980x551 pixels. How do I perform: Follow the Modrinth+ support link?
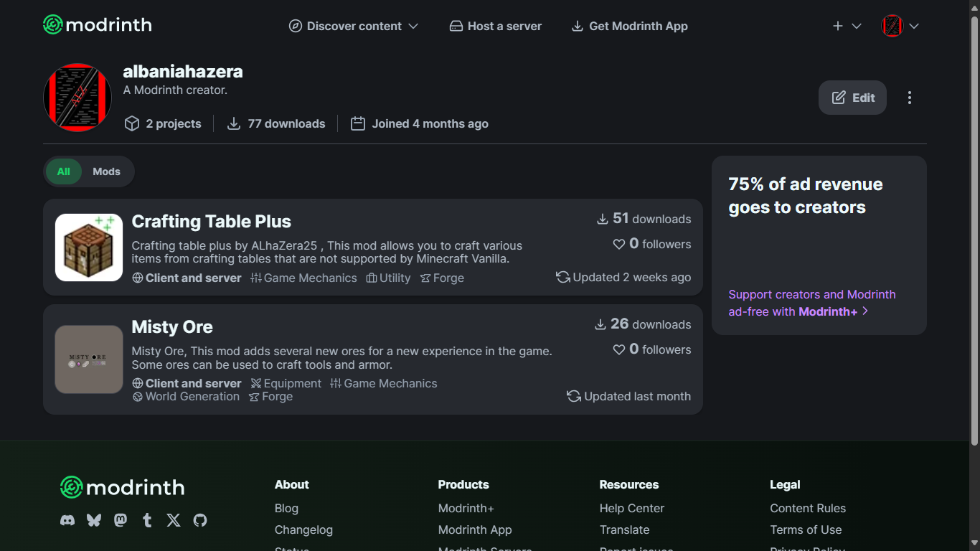point(811,303)
